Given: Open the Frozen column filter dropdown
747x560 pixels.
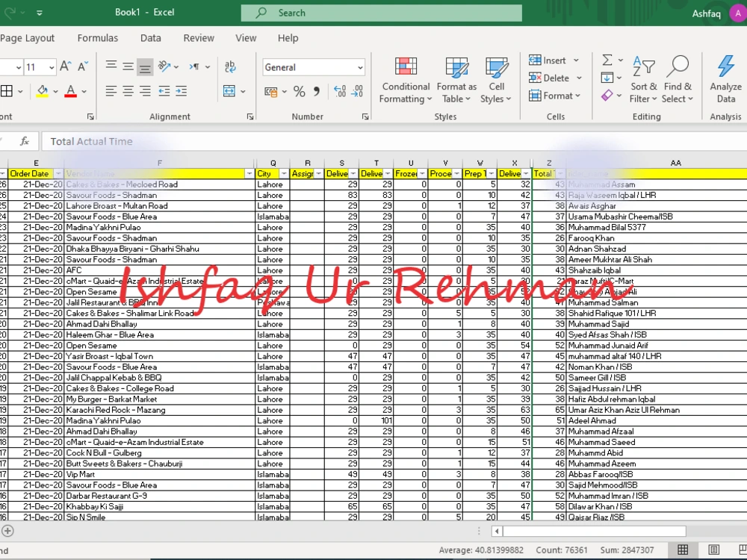Looking at the screenshot, I should coord(422,174).
